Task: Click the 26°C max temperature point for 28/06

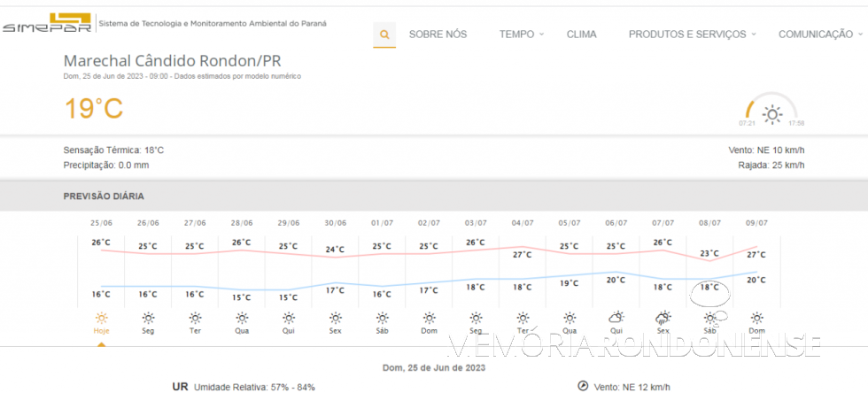Action: pyautogui.click(x=241, y=243)
